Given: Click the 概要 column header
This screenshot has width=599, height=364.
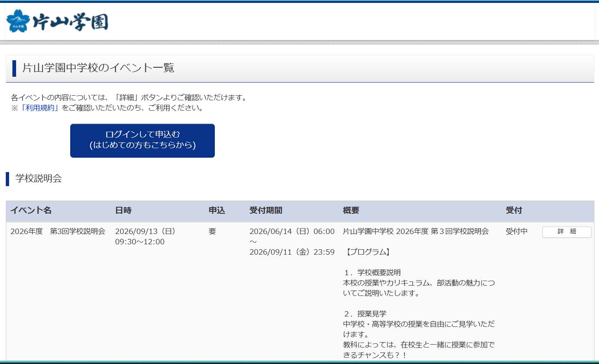Looking at the screenshot, I should pos(351,210).
